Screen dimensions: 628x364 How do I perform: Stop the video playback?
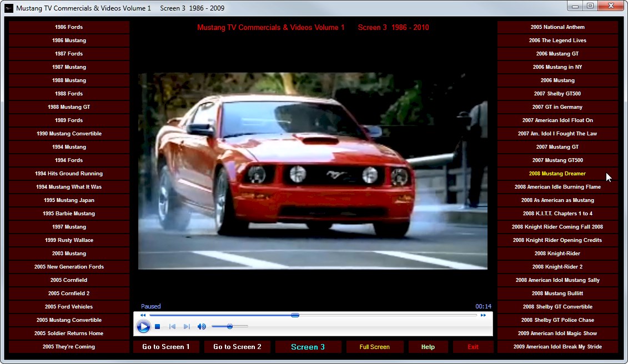158,327
